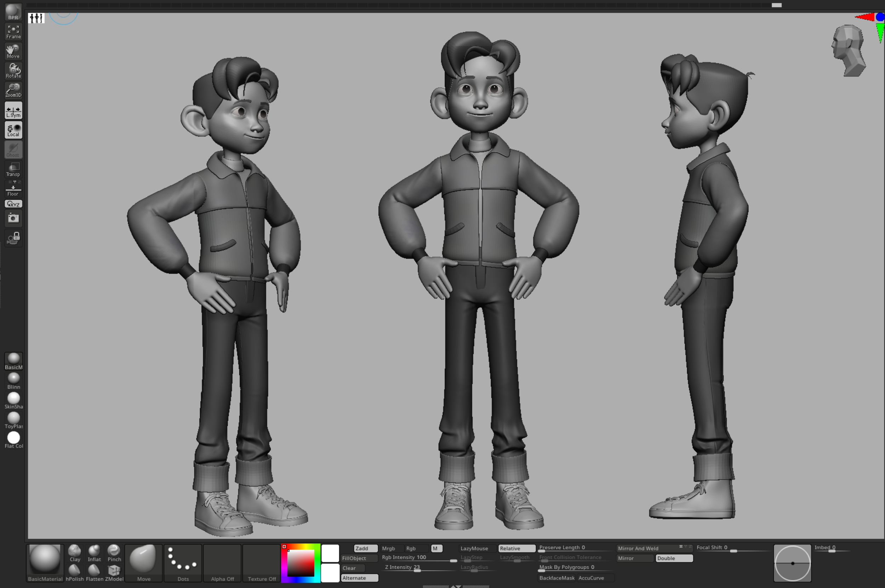Activate the Rotate view tool

[x=13, y=71]
